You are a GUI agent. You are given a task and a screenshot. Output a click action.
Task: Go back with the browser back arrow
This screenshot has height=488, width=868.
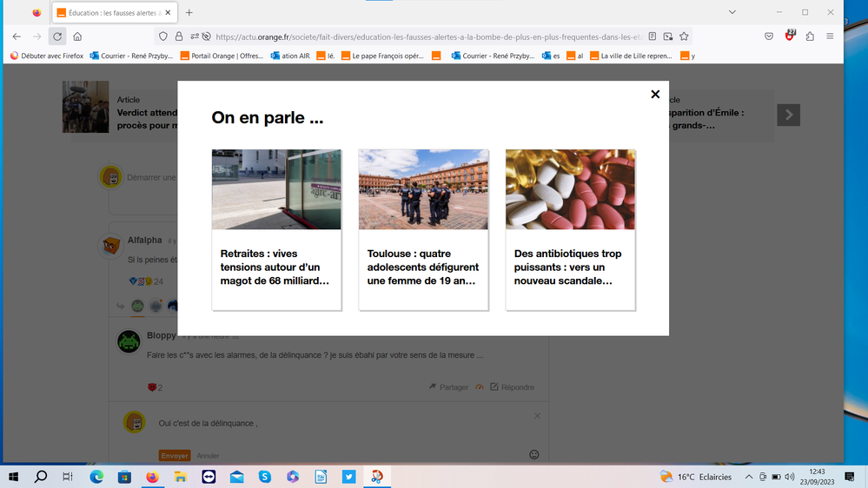(x=17, y=36)
